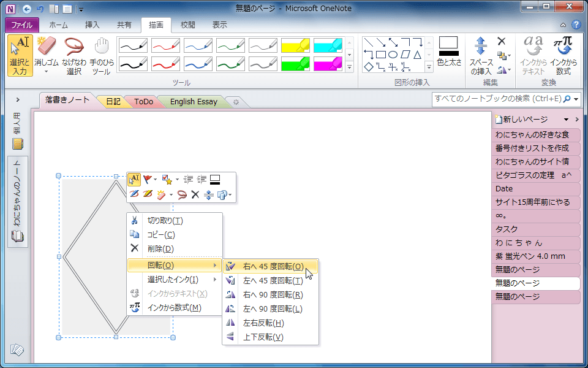Viewport: 588px width, 368px height.
Task: Choose インクから数式(M) in context menu
Action: click(x=175, y=308)
